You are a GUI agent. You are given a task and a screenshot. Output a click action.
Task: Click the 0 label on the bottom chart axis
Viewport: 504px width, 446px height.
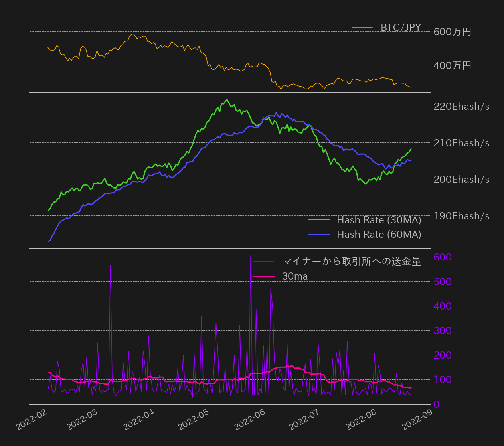tap(437, 404)
